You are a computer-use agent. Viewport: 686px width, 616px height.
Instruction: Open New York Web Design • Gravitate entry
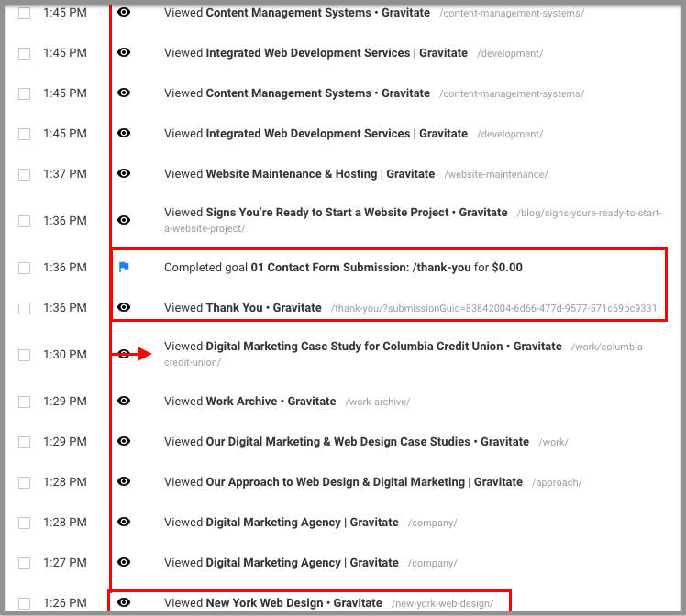294,603
